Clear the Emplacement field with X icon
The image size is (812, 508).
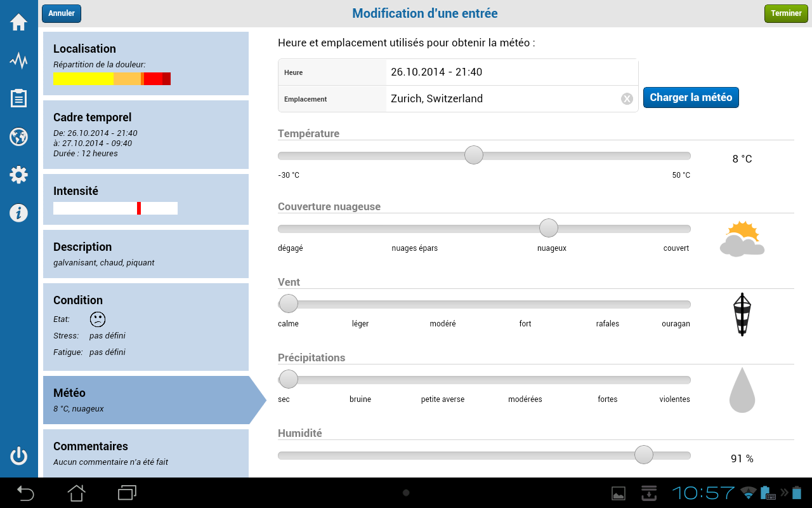[x=627, y=98]
